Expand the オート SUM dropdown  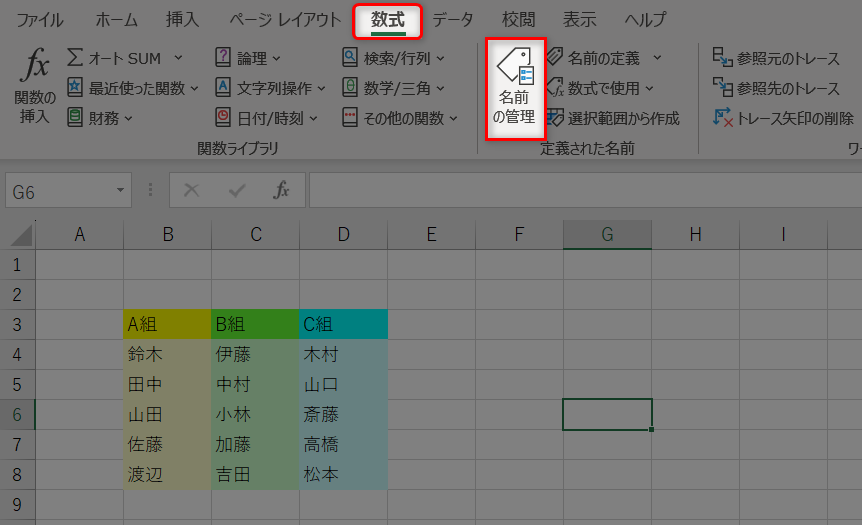[x=178, y=58]
